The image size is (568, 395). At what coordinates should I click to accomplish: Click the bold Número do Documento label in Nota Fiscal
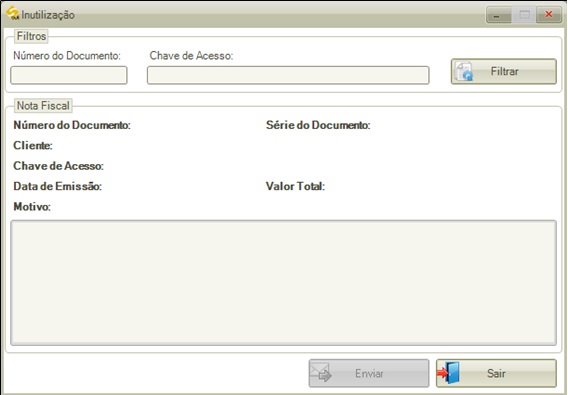[72, 125]
